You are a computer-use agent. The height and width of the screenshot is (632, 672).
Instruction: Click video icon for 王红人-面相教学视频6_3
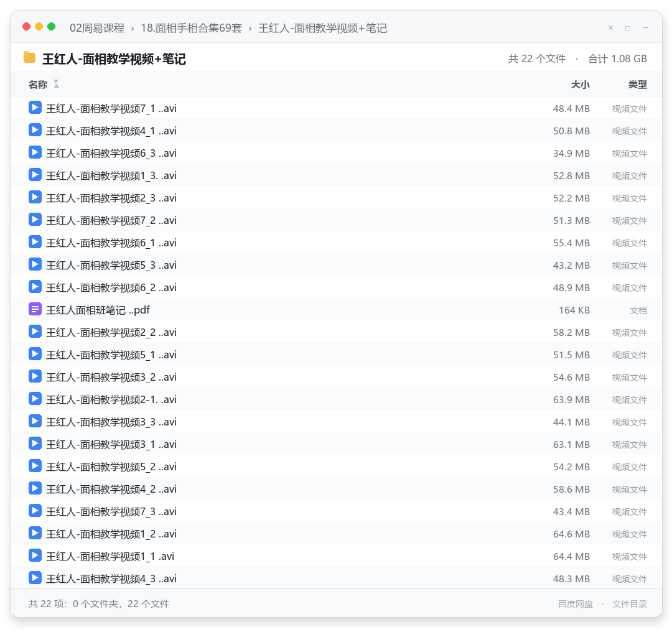click(x=35, y=152)
